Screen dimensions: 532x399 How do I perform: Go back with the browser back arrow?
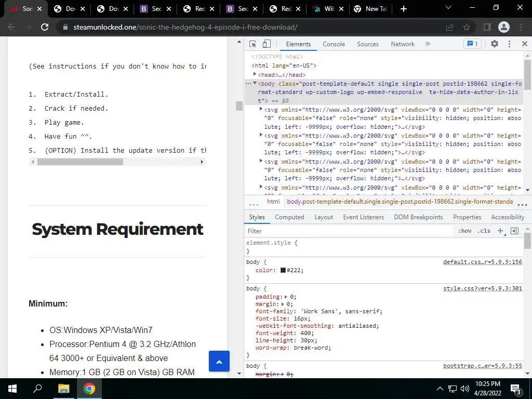tap(11, 27)
